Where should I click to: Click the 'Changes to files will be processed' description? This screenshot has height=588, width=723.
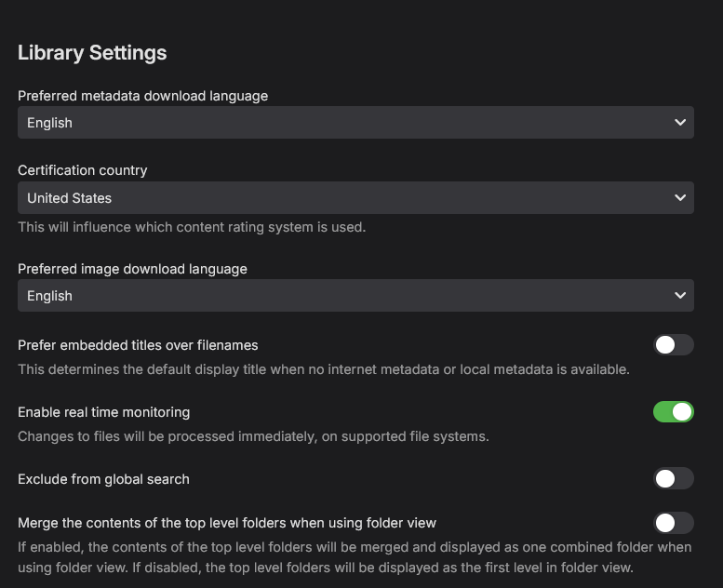pyautogui.click(x=253, y=435)
